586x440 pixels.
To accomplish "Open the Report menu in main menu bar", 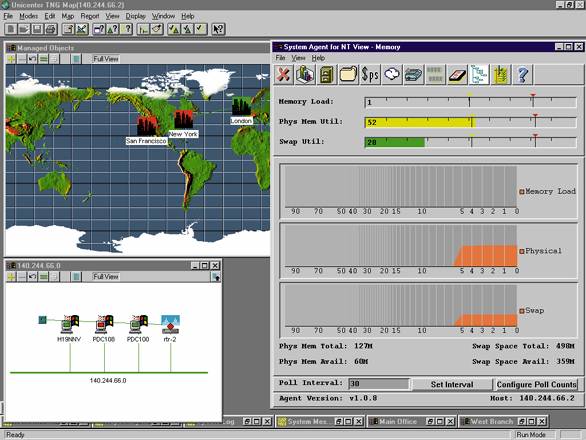I will tap(90, 16).
